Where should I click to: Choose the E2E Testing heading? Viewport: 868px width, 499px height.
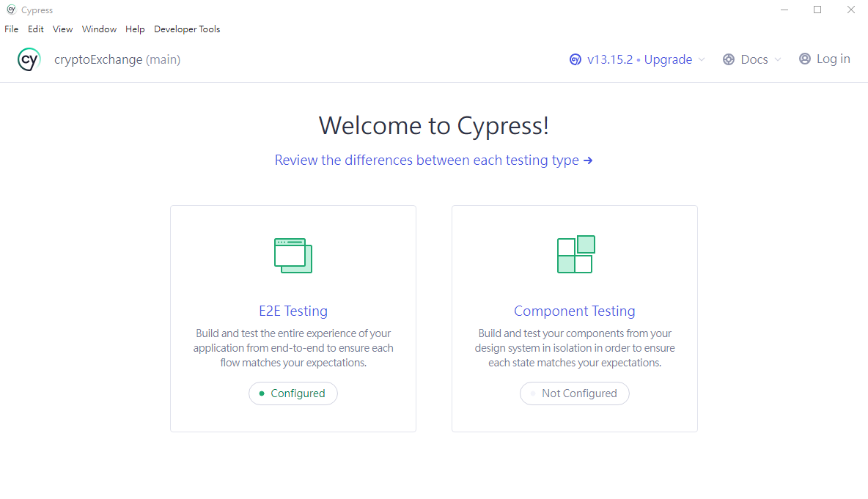(293, 311)
